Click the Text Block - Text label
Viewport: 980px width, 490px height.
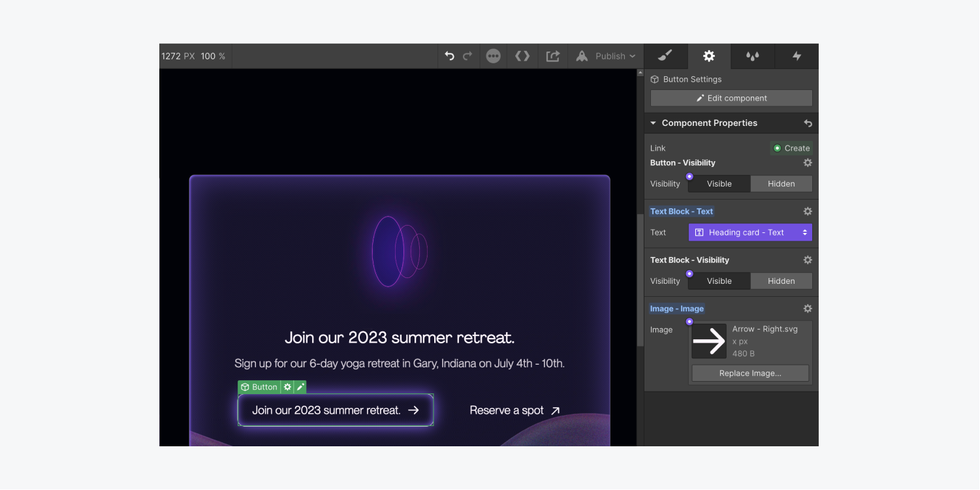pyautogui.click(x=682, y=211)
